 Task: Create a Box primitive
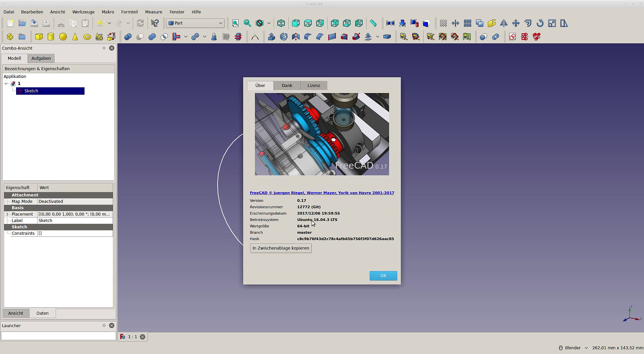point(39,37)
